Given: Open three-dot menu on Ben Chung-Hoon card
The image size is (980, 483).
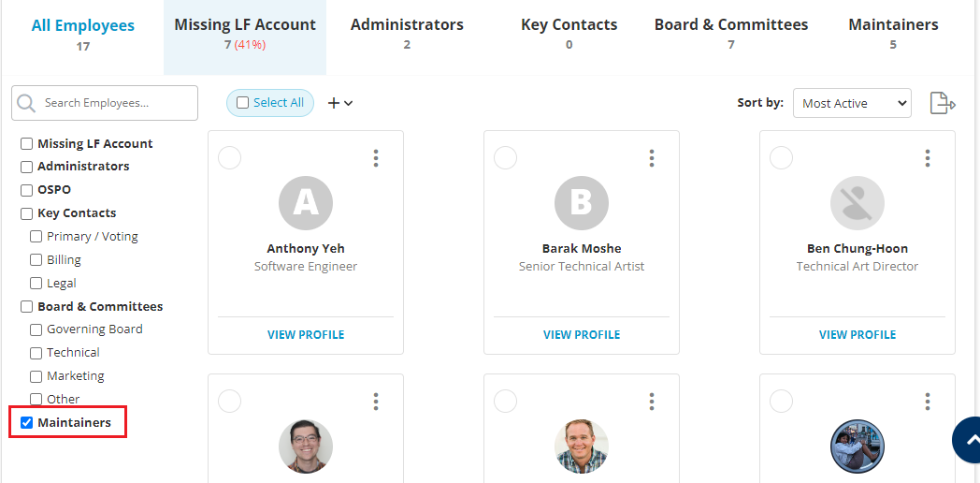Looking at the screenshot, I should click(x=928, y=158).
